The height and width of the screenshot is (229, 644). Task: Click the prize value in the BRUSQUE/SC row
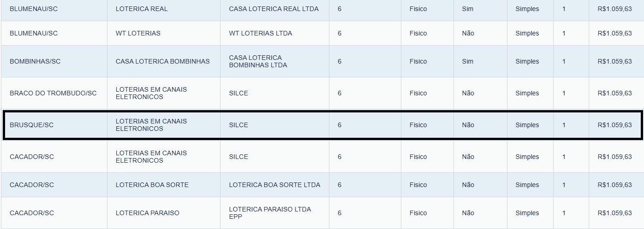(x=614, y=125)
